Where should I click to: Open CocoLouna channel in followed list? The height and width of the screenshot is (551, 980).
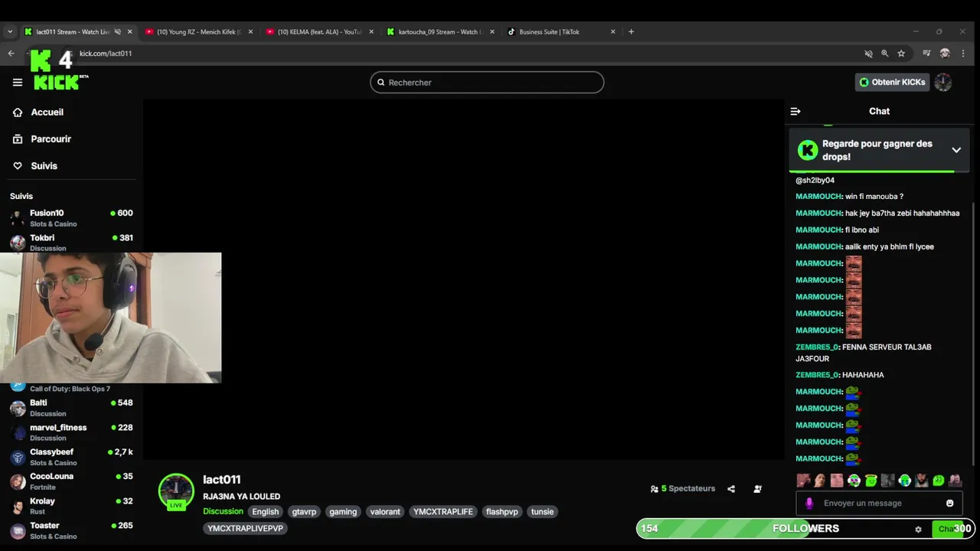pyautogui.click(x=71, y=481)
